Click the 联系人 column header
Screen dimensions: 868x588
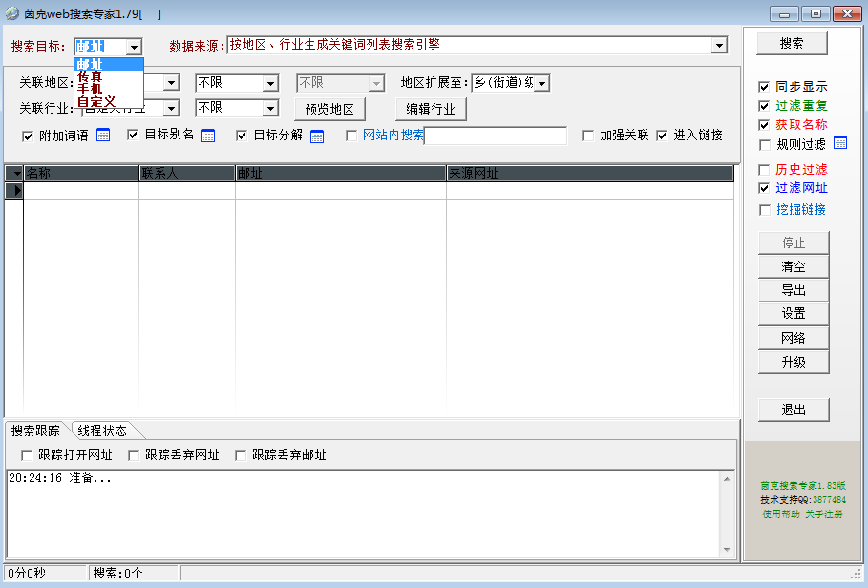(186, 173)
